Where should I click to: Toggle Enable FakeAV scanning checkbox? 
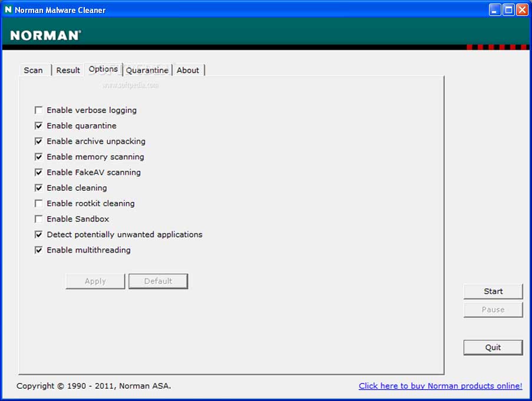click(39, 173)
